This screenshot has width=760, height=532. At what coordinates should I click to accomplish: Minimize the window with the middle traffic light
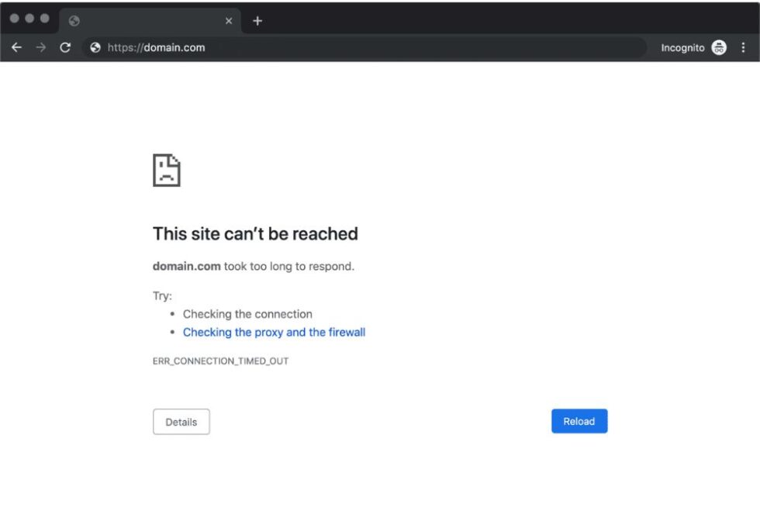29,19
